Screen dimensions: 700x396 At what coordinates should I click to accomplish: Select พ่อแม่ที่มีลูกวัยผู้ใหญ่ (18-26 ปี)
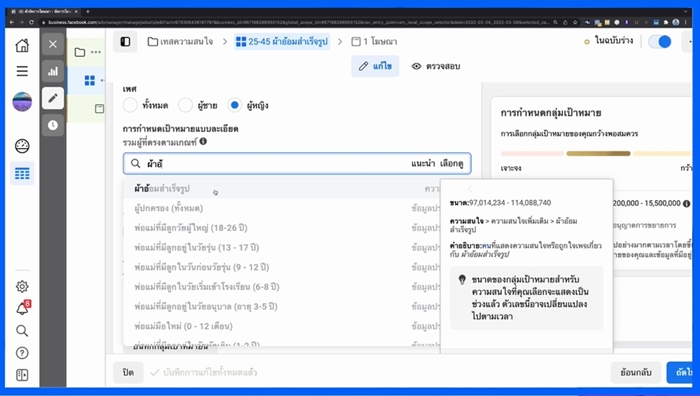click(x=282, y=228)
